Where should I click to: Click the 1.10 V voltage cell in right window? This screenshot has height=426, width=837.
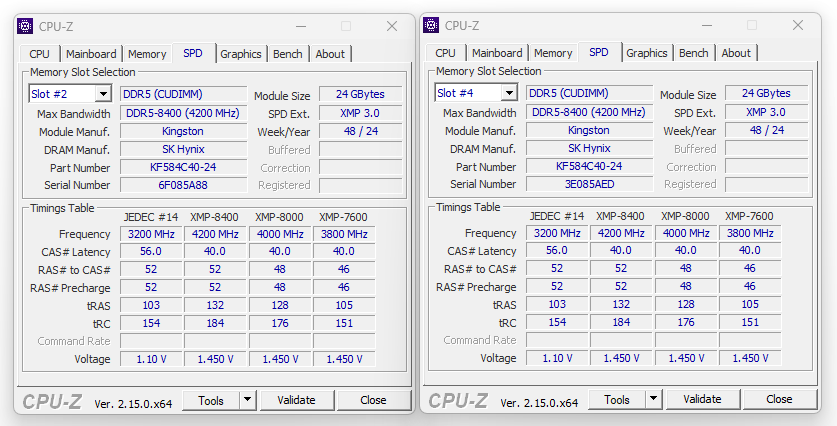(557, 358)
